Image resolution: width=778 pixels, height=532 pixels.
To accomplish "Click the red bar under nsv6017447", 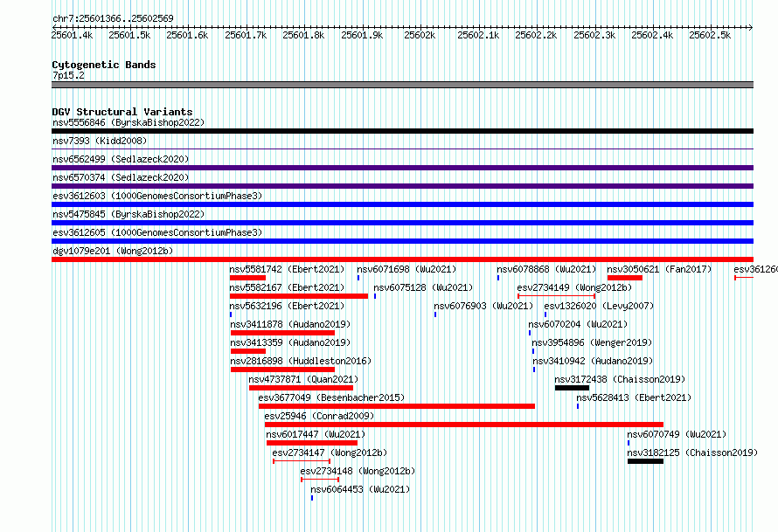I will (311, 443).
